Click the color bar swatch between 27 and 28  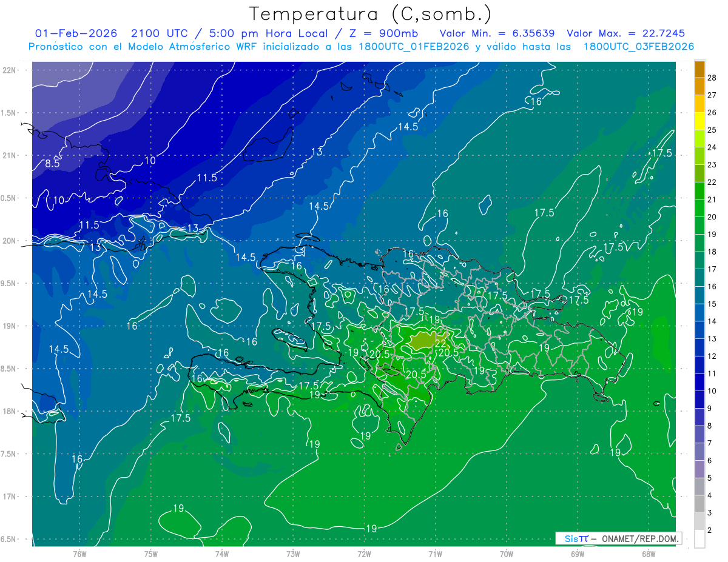(699, 86)
